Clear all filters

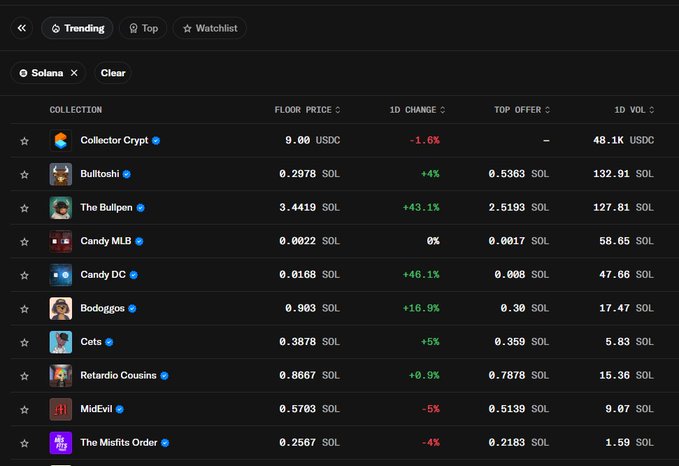113,73
